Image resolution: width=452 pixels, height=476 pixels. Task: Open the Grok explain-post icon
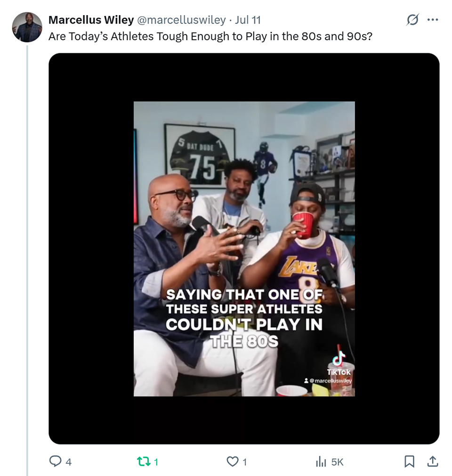click(412, 20)
